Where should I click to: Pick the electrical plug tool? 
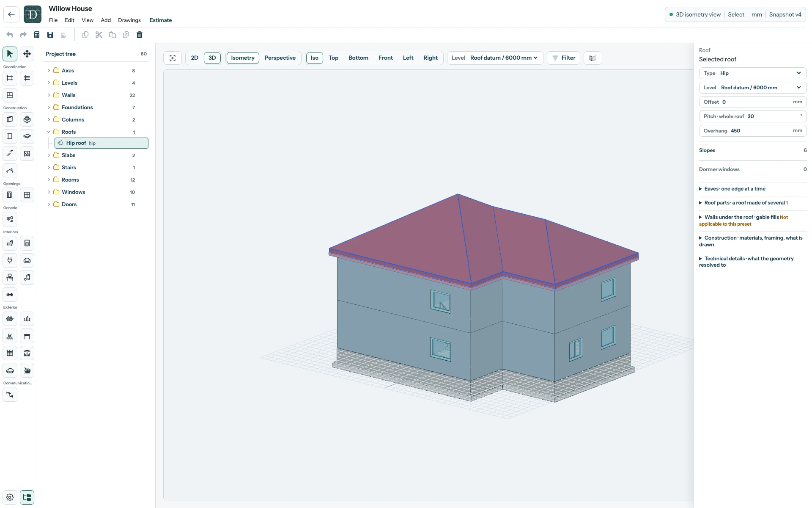pyautogui.click(x=10, y=260)
